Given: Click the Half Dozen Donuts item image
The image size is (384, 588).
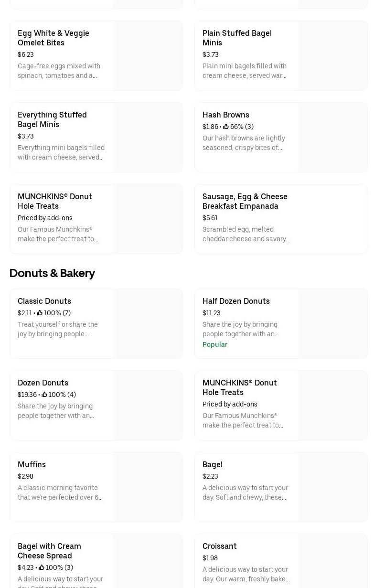Looking at the screenshot, I should (332, 324).
